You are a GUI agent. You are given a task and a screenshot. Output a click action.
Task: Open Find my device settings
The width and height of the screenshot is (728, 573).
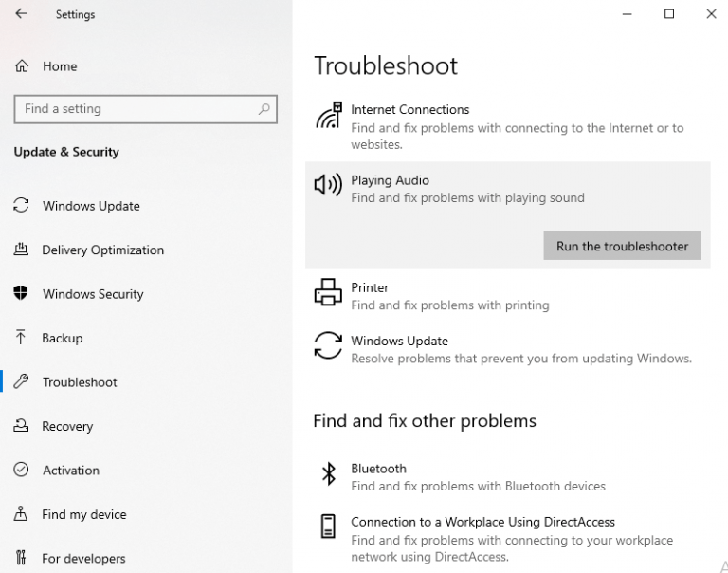tap(84, 514)
